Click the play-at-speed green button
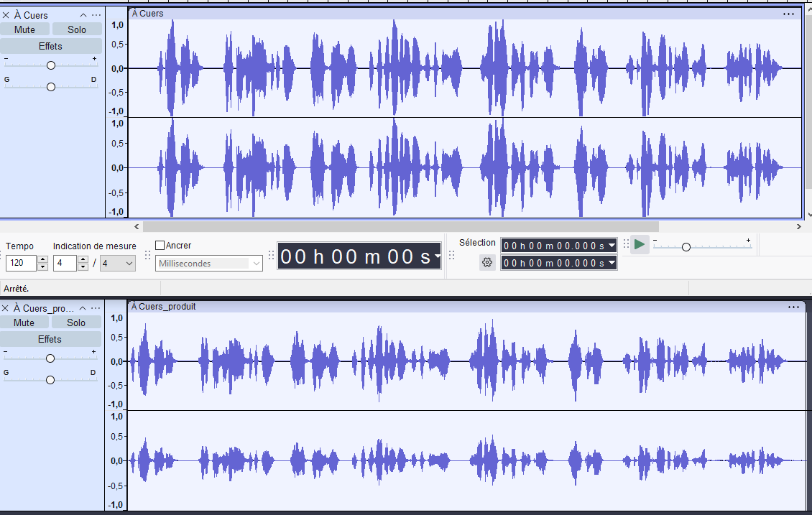Image resolution: width=812 pixels, height=515 pixels. (x=640, y=244)
